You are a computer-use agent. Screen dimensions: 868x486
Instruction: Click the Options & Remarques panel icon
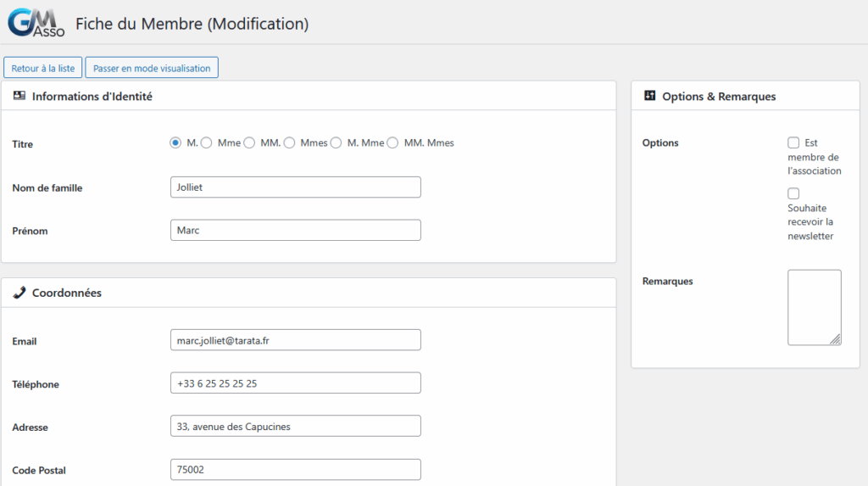[650, 96]
